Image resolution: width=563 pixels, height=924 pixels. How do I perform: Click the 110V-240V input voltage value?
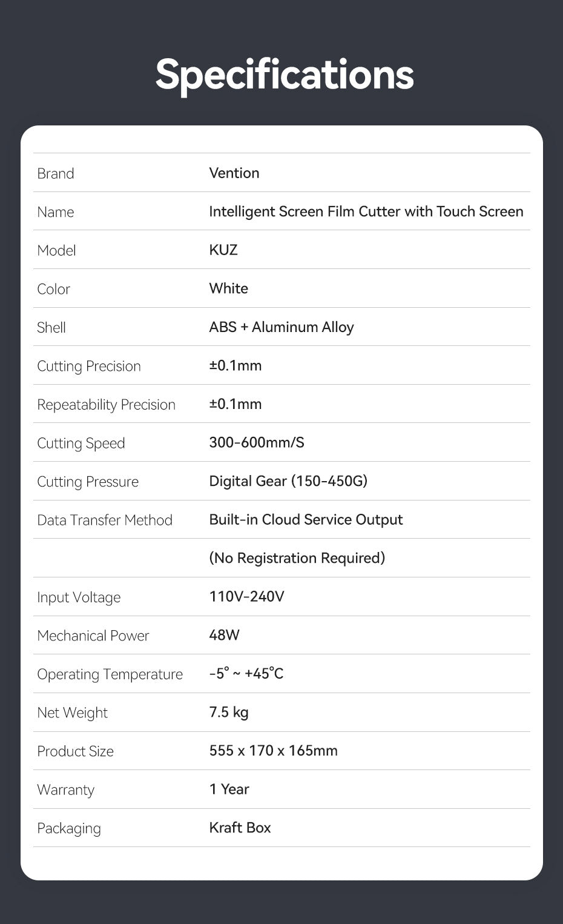(246, 597)
